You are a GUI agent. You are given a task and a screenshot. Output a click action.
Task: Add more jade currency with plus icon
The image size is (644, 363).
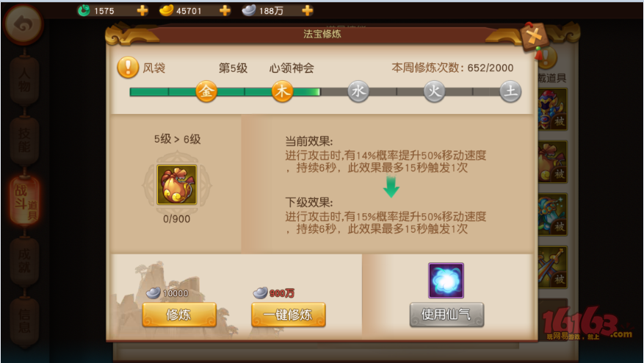(142, 11)
